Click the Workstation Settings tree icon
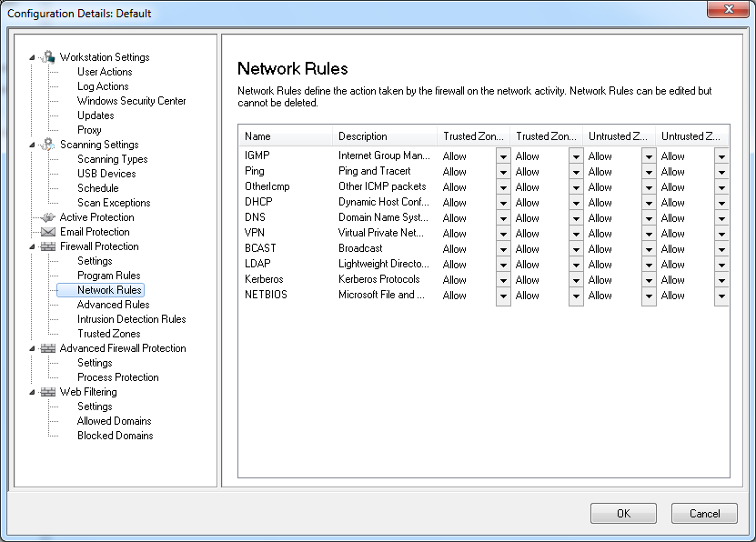 click(x=48, y=57)
